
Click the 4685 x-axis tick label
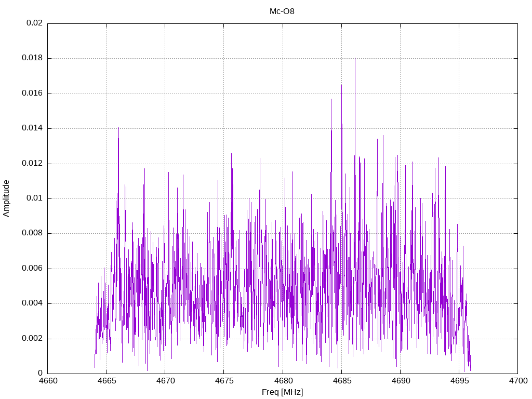(342, 381)
